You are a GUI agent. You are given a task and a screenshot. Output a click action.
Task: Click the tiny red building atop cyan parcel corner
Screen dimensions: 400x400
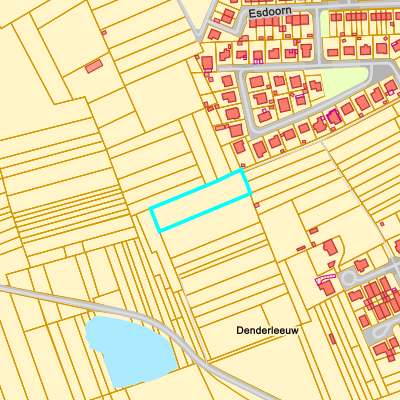click(243, 165)
